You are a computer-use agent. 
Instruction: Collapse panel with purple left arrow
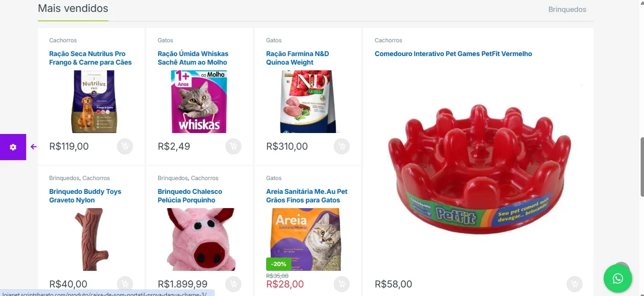click(33, 147)
